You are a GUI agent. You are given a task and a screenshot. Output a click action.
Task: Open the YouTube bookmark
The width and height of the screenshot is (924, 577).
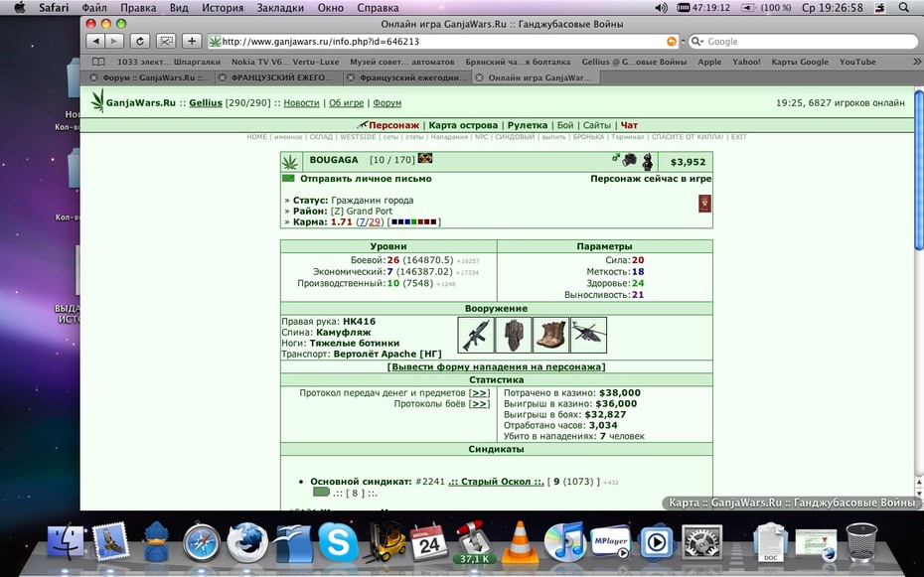click(x=857, y=62)
